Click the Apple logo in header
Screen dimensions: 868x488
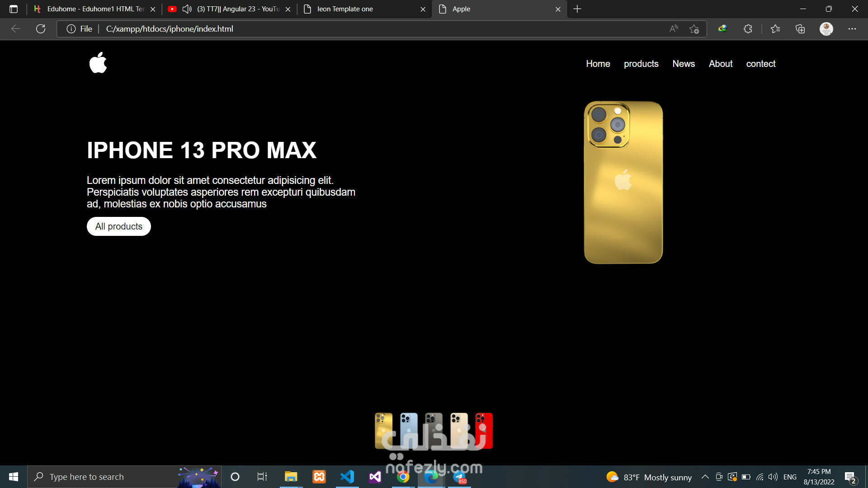coord(98,63)
